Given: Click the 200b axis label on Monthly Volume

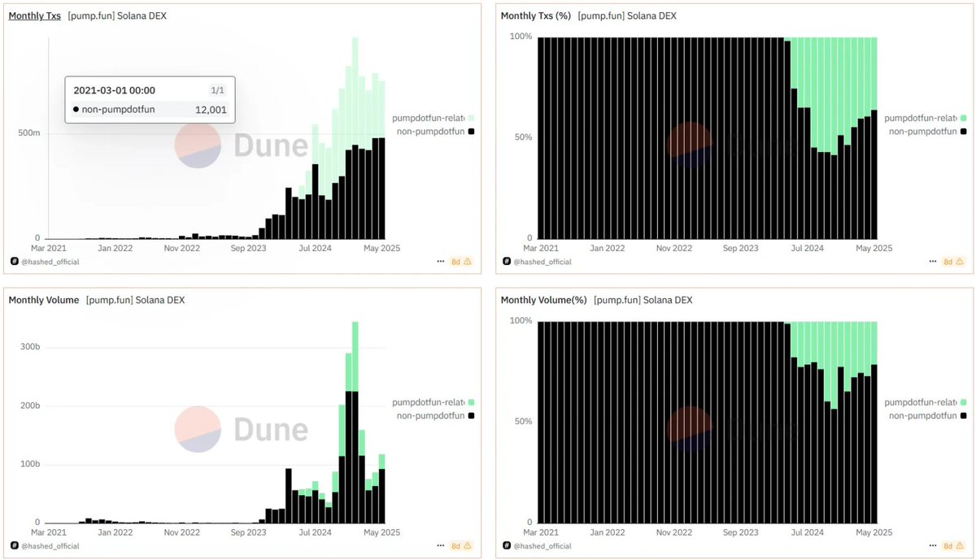Looking at the screenshot, I should 29,406.
